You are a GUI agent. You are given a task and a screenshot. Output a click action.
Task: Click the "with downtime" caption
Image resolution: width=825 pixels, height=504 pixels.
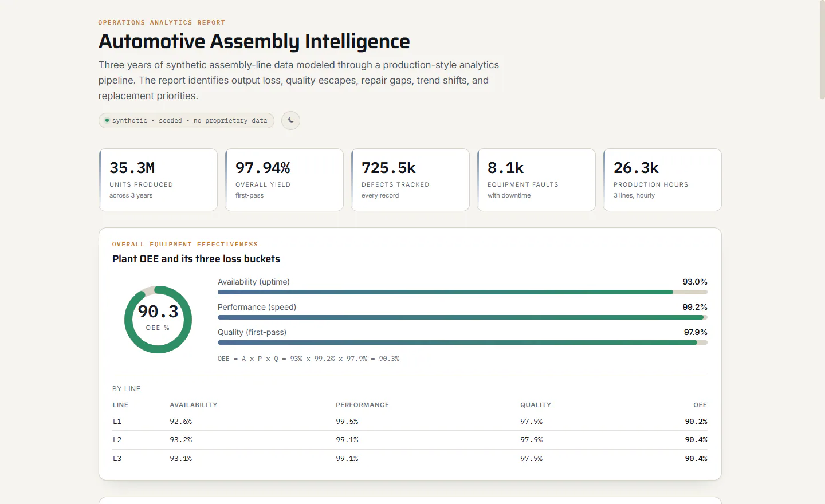pyautogui.click(x=509, y=195)
